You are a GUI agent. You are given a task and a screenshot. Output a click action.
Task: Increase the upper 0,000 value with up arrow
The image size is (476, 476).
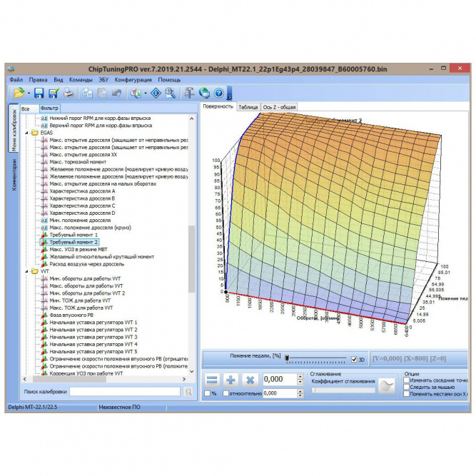click(x=300, y=376)
